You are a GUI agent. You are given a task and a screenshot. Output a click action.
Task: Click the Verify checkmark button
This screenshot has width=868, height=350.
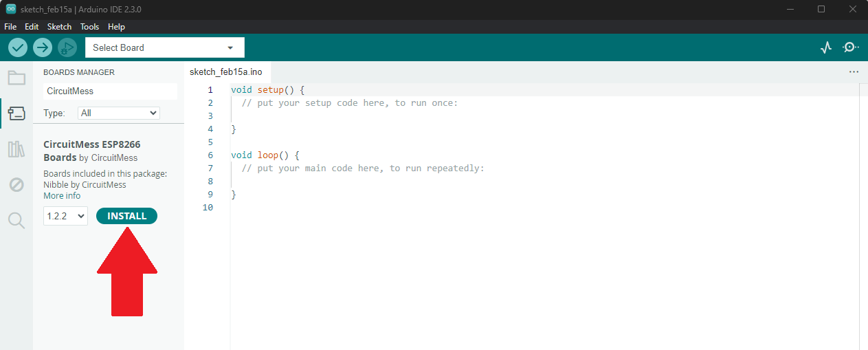[18, 47]
